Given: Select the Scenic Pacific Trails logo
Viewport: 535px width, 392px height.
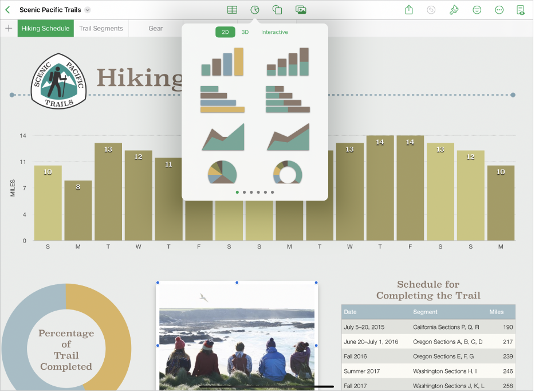Looking at the screenshot, I should [58, 81].
